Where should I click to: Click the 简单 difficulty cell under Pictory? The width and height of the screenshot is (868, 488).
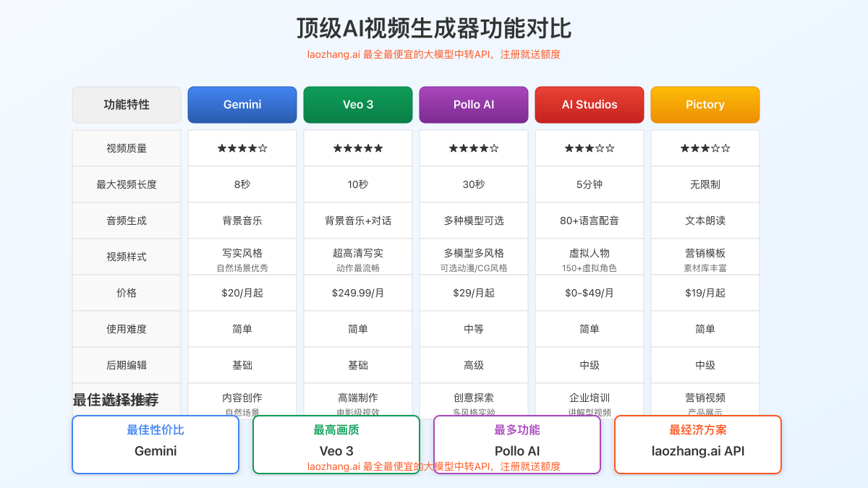click(705, 329)
